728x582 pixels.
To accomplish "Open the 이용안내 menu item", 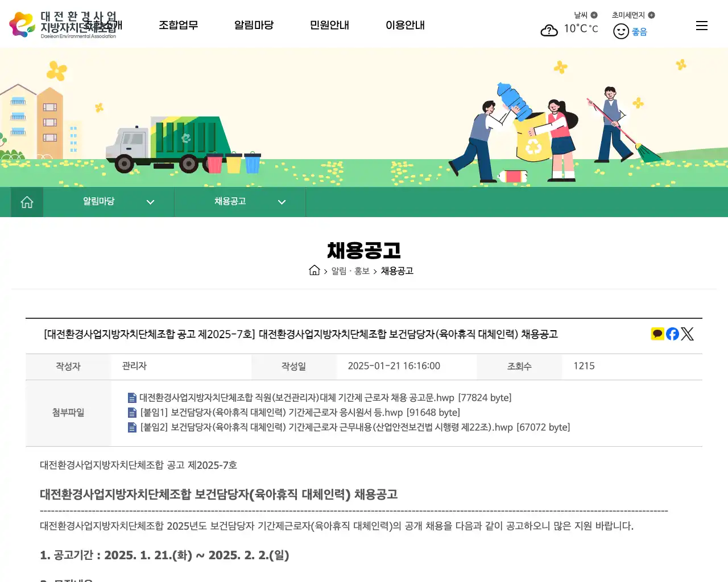I will coord(405,25).
